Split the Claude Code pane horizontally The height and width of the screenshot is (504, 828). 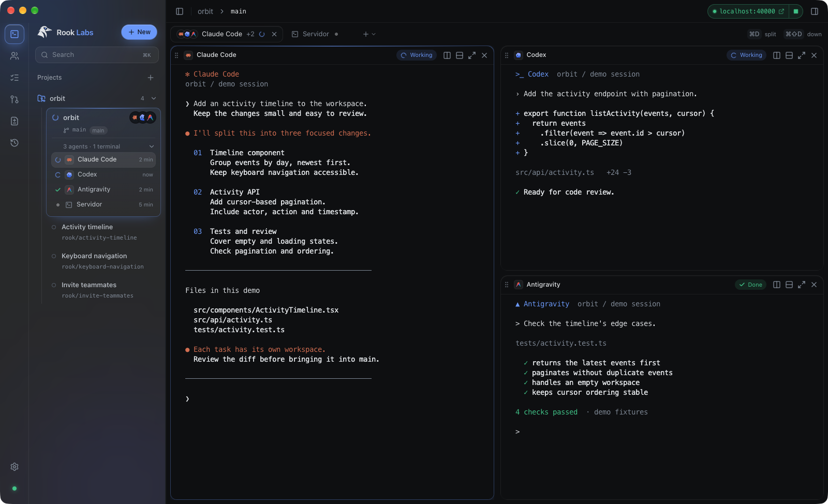[460, 55]
